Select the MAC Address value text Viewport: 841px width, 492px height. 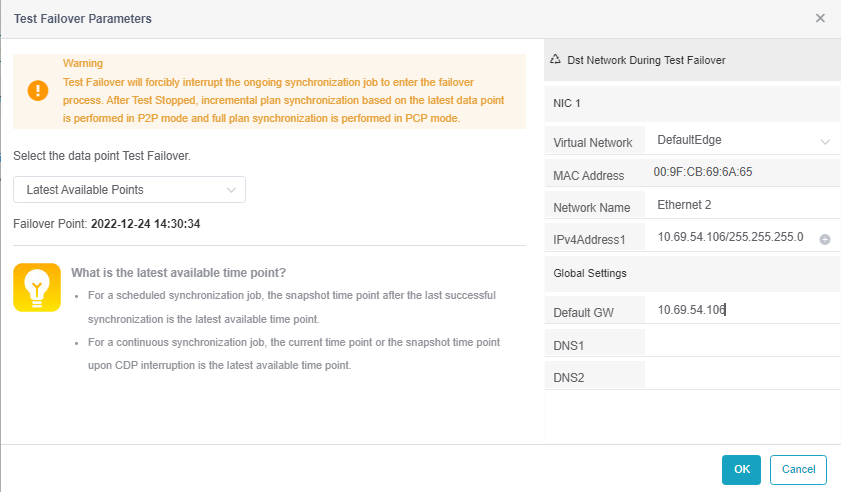(x=703, y=172)
